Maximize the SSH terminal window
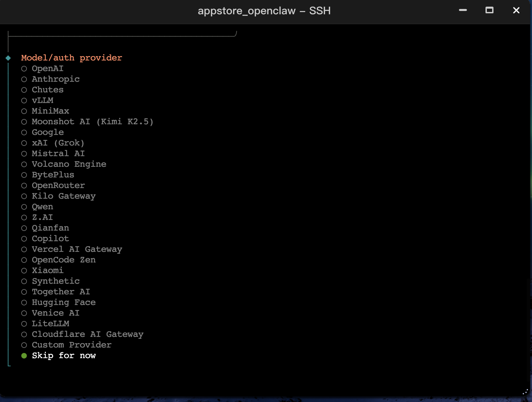This screenshot has width=532, height=402. point(489,10)
